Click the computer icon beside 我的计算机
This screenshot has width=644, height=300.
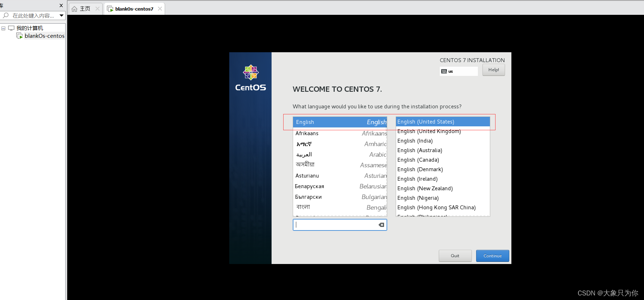point(11,28)
